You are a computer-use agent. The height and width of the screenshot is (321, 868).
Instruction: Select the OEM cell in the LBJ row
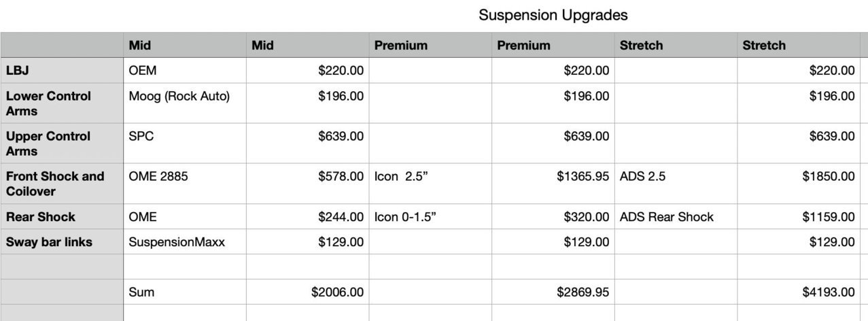(x=184, y=70)
